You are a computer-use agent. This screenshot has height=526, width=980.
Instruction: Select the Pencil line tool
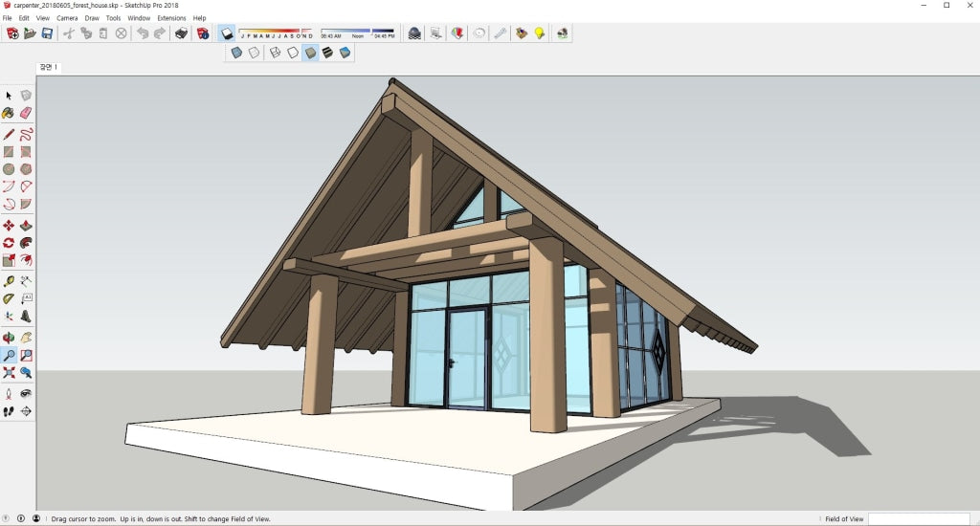point(9,135)
